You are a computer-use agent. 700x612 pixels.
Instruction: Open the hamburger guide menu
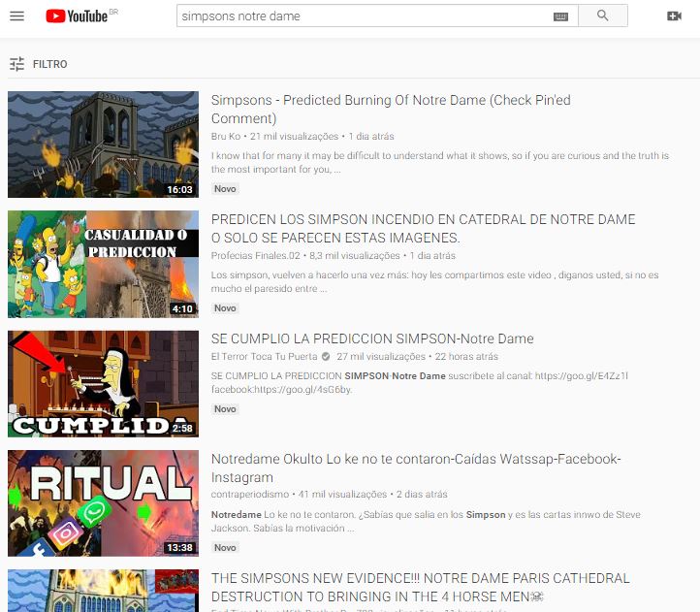tap(16, 16)
